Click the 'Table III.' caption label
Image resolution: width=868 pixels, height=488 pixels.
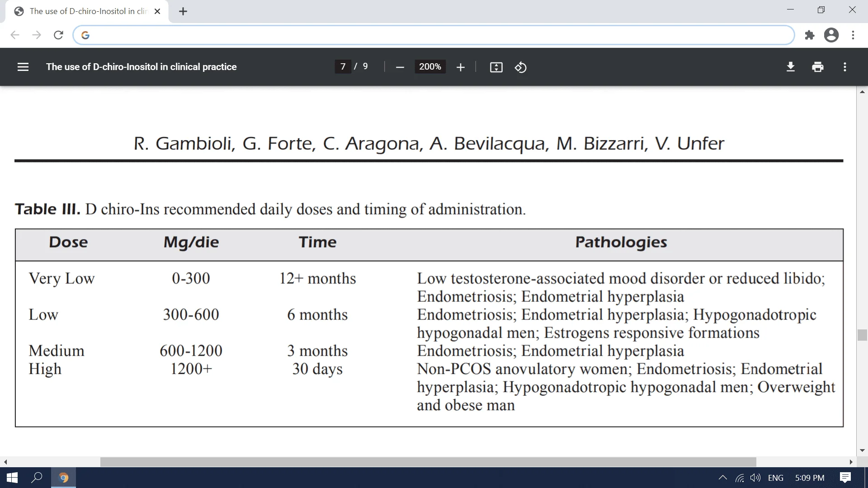pos(47,209)
